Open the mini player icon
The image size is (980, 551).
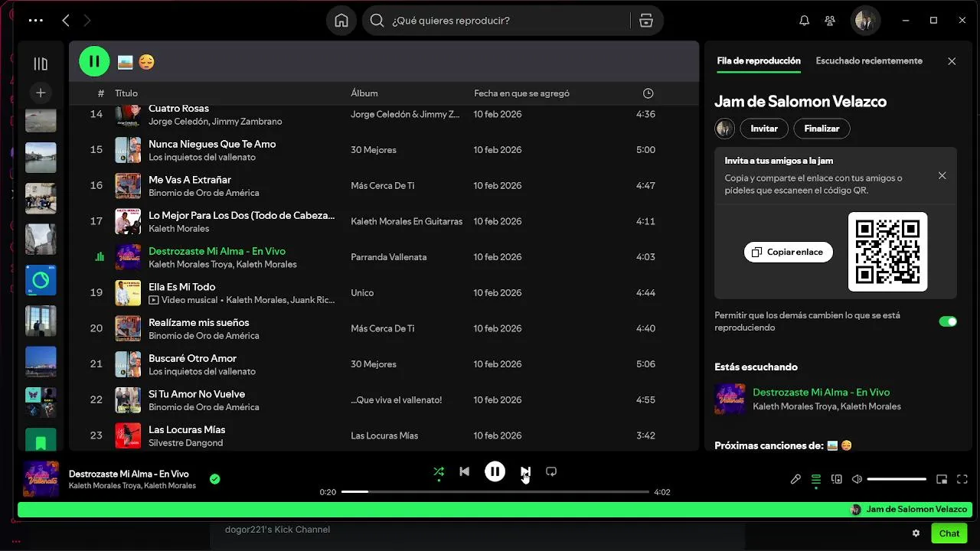pos(942,479)
